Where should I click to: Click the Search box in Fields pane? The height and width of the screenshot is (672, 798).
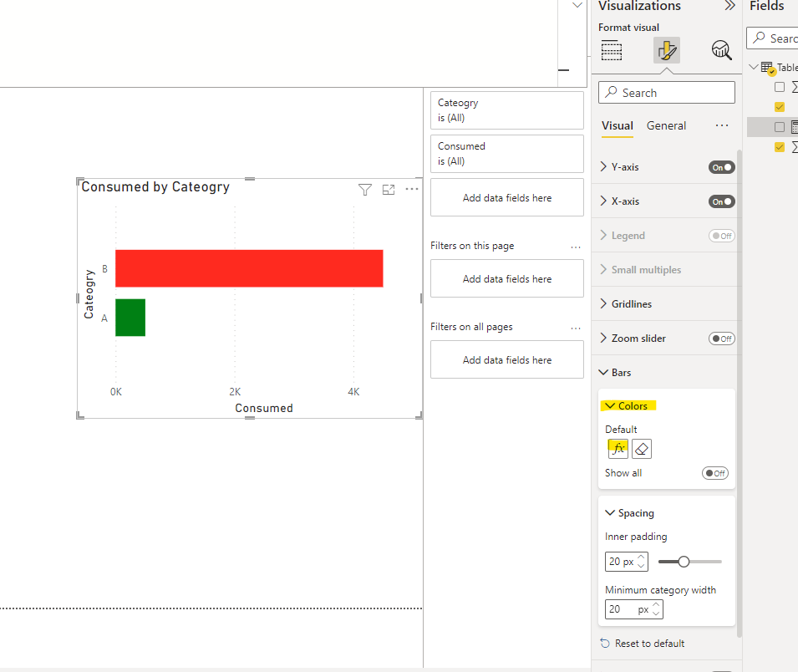[x=772, y=38]
